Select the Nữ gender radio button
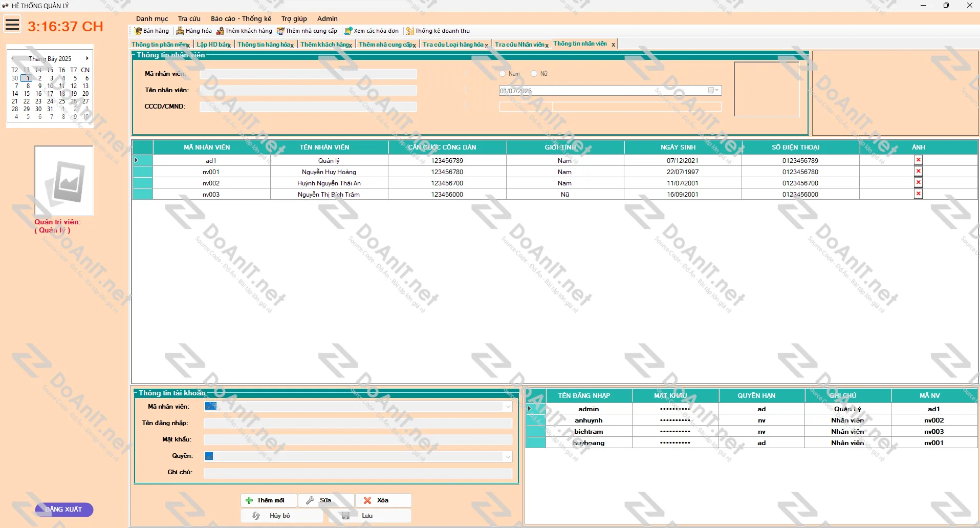The width and height of the screenshot is (980, 528). tap(534, 74)
